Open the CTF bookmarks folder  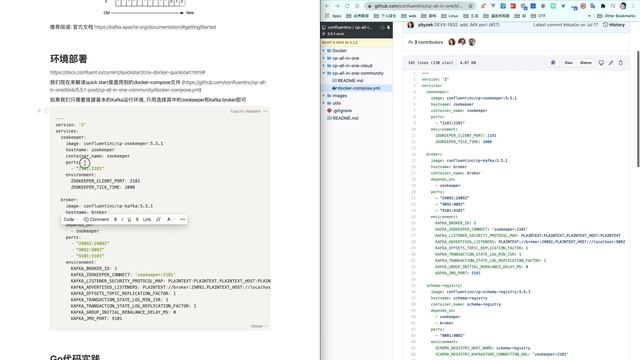(x=538, y=16)
